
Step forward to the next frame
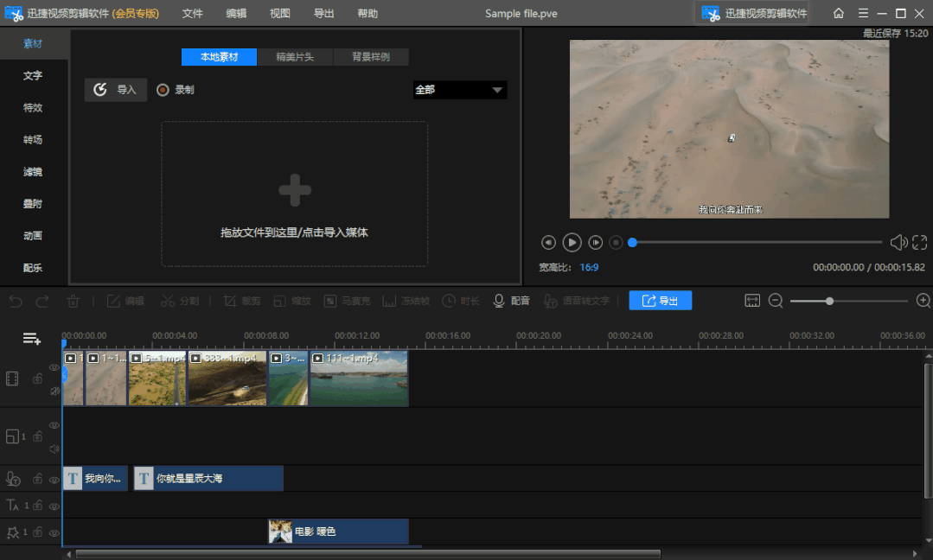(x=596, y=243)
